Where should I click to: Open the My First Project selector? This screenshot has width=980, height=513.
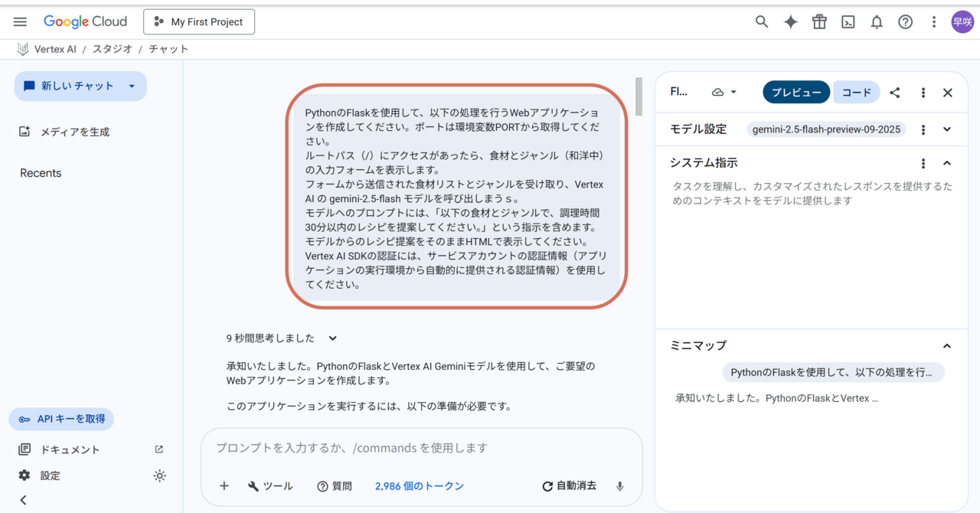click(x=199, y=22)
